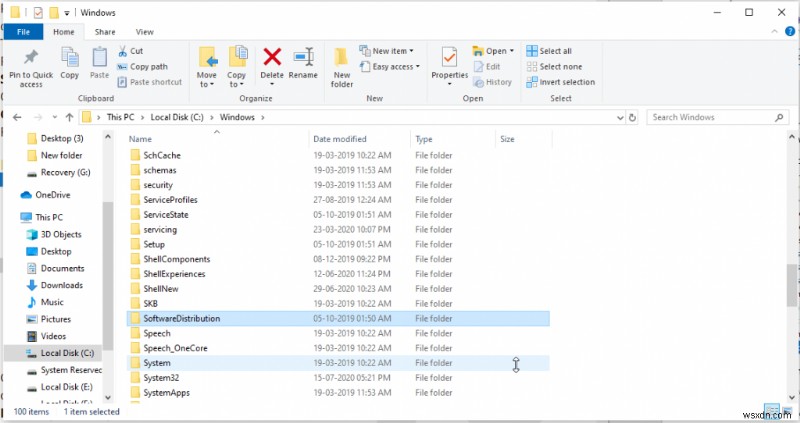Click Select none in the ribbon
Viewport: 800px width, 423px height.
click(x=554, y=66)
